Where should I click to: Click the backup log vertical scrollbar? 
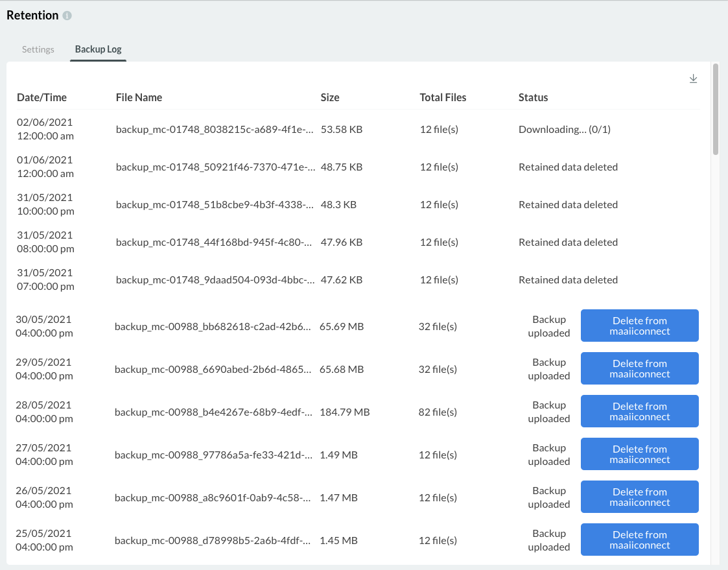[716, 110]
